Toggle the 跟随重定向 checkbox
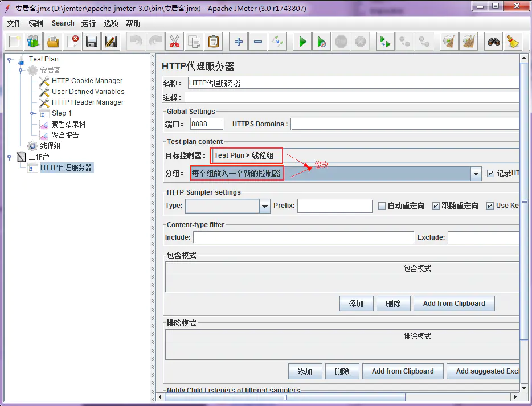Screen dimensions: 532x406 pyautogui.click(x=436, y=206)
